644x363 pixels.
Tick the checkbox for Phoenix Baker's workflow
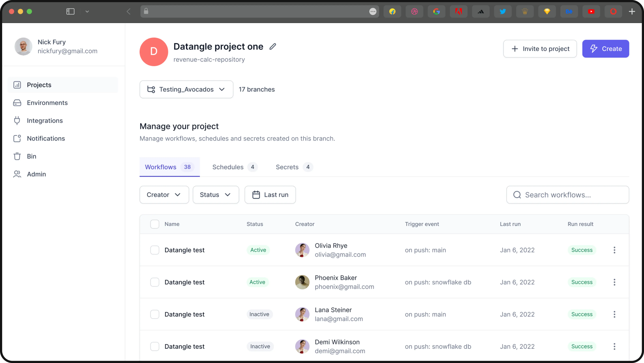[x=155, y=282]
